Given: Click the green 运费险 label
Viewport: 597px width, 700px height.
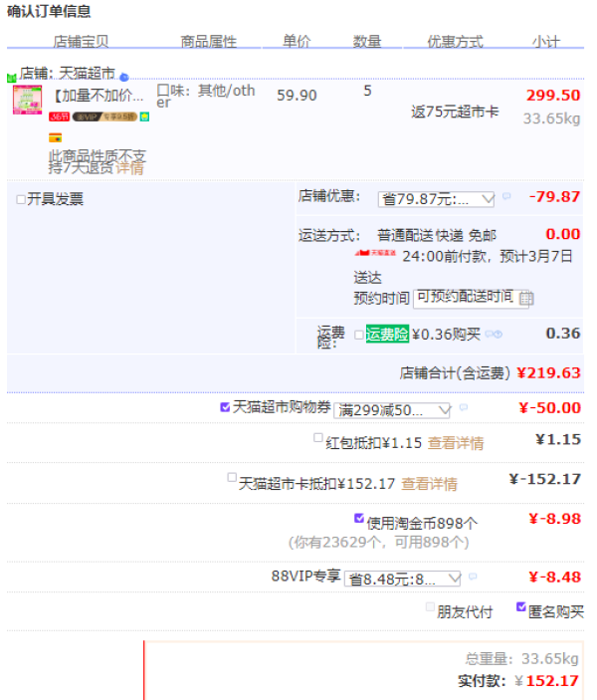Looking at the screenshot, I should (x=387, y=334).
